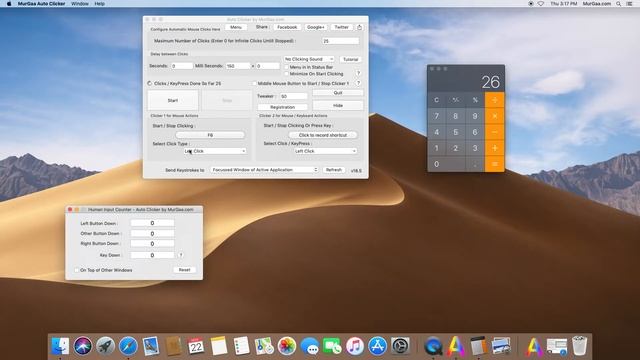Open App Store icon in Dock
The image size is (640, 360).
[x=377, y=346]
